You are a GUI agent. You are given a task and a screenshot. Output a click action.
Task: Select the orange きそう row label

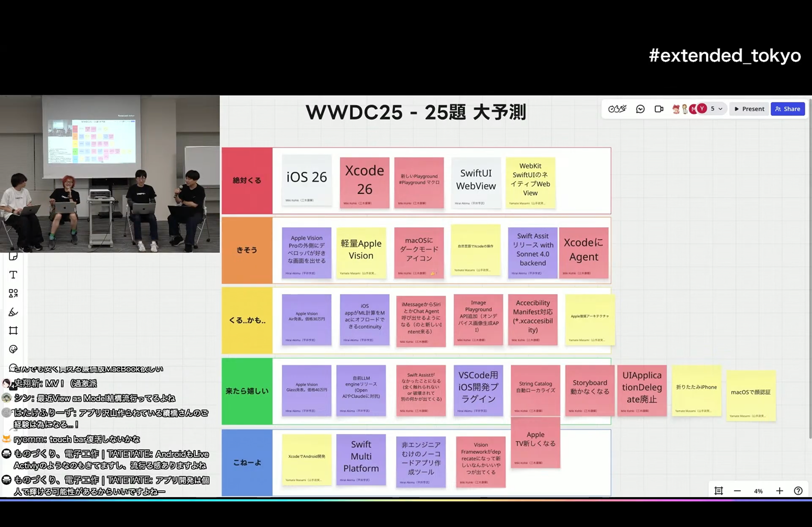point(247,250)
